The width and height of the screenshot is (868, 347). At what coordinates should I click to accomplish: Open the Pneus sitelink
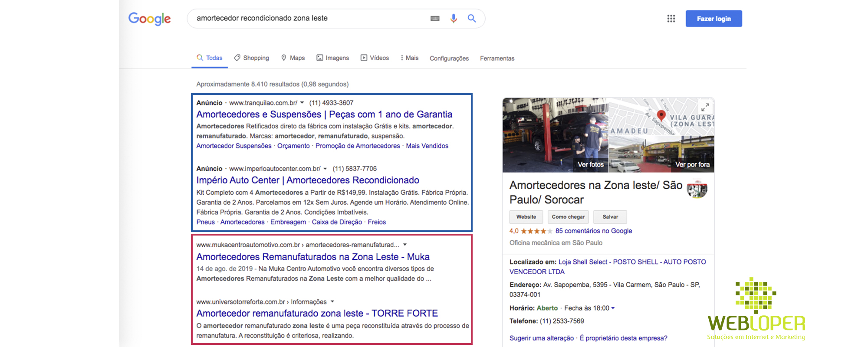coord(205,222)
